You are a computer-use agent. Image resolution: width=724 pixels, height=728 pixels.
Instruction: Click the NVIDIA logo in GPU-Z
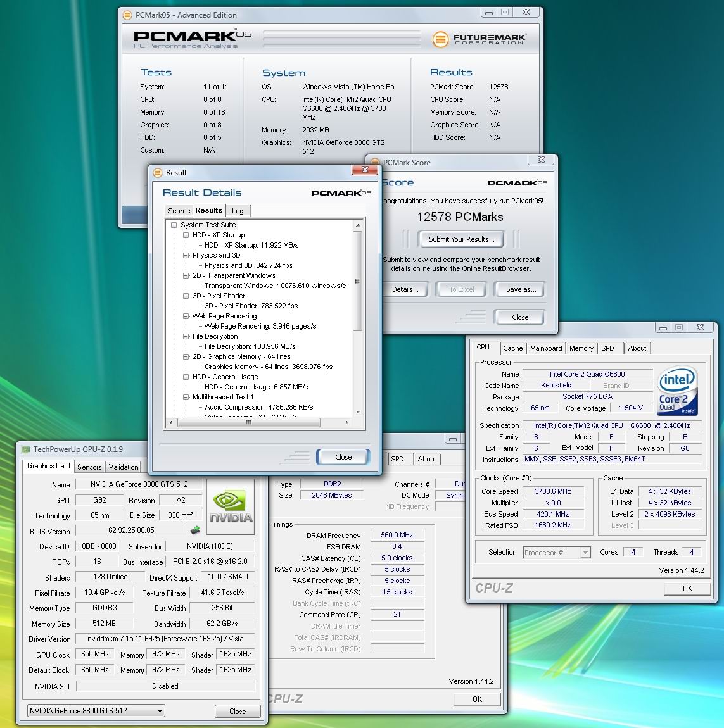(x=231, y=506)
